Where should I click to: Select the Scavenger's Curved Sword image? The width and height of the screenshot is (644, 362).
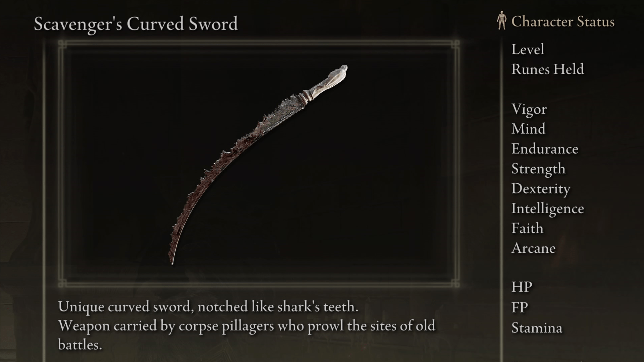pos(258,165)
